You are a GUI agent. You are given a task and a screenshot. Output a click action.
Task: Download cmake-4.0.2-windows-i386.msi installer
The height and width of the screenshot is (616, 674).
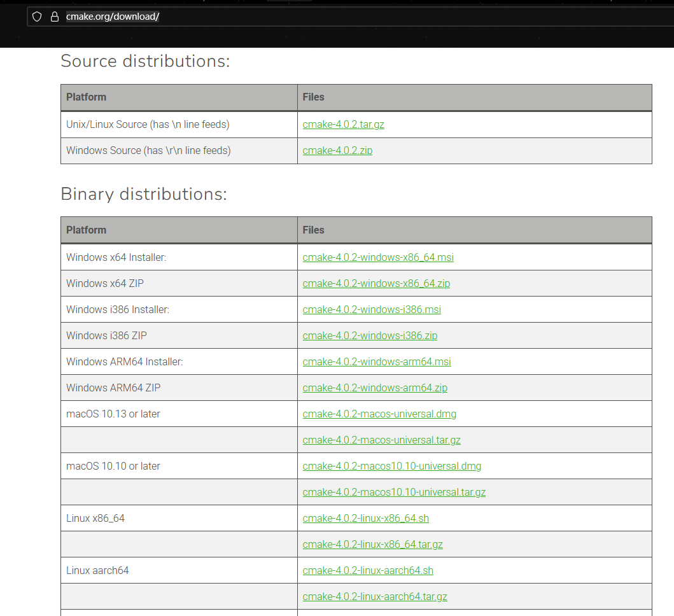pyautogui.click(x=372, y=309)
